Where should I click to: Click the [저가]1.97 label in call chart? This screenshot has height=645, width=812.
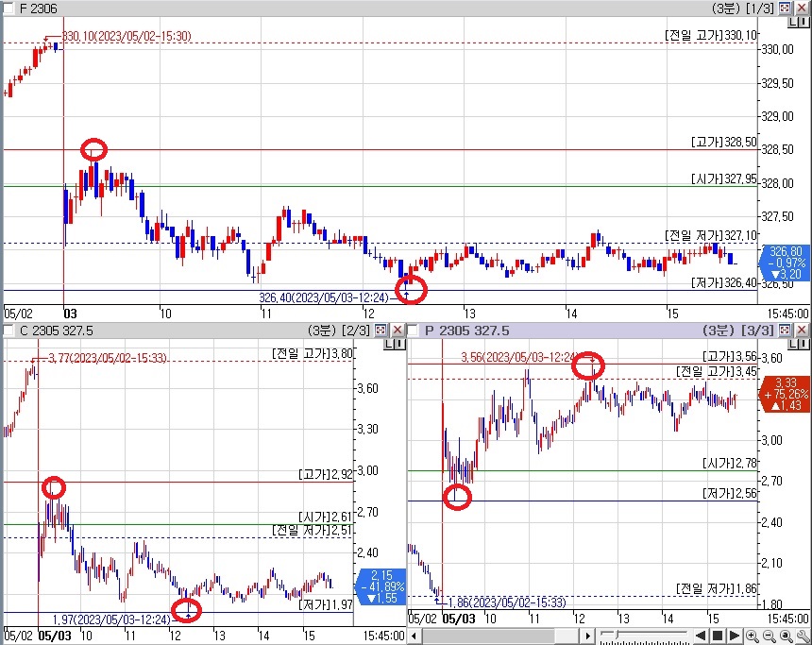[326, 604]
